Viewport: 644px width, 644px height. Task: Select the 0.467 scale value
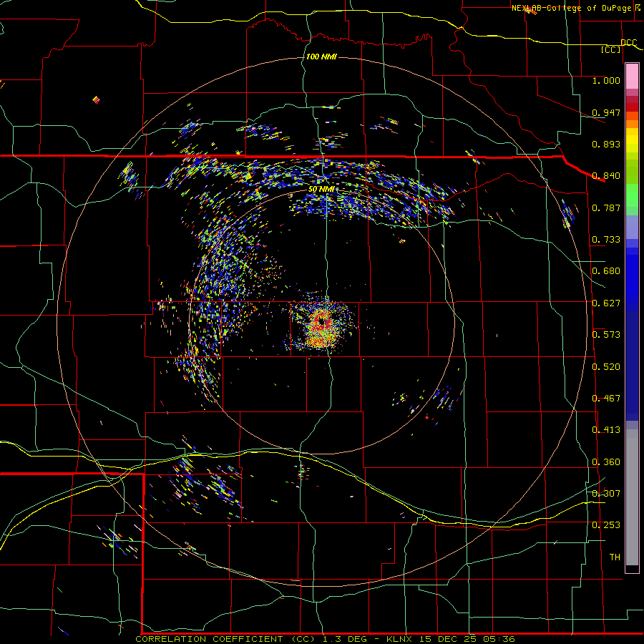pos(606,399)
